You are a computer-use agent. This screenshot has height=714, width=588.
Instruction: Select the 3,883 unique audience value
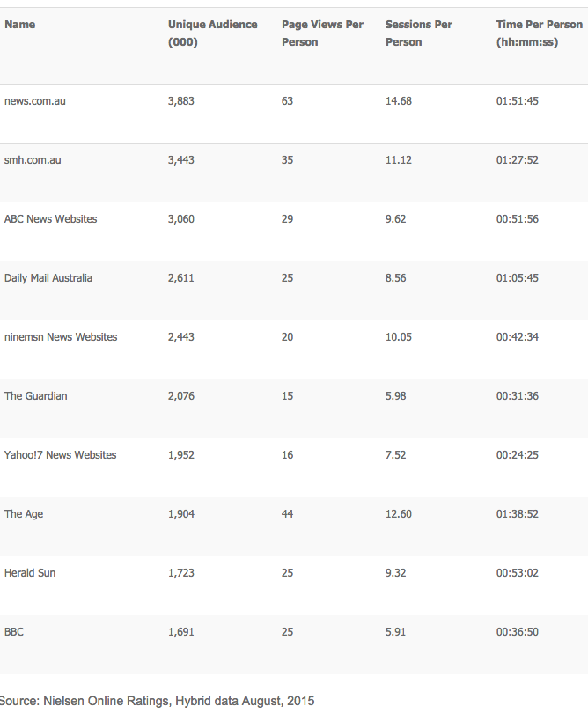click(x=181, y=101)
